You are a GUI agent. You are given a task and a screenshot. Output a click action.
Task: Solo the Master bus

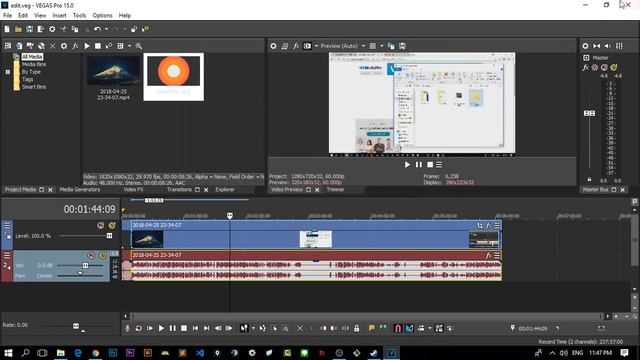pos(614,67)
